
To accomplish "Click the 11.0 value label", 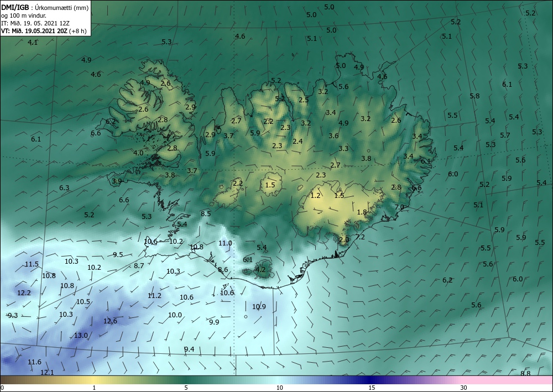I will point(225,243).
